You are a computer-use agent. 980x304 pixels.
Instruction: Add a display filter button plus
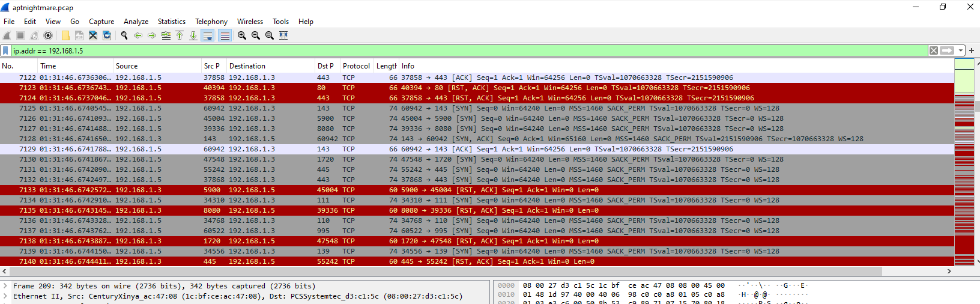pyautogui.click(x=972, y=50)
